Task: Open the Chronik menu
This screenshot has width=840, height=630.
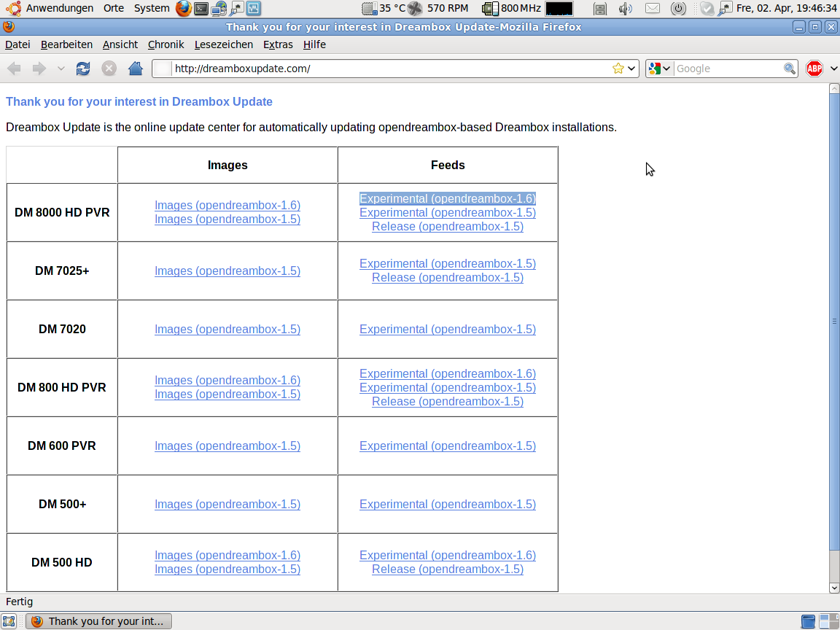Action: tap(166, 44)
